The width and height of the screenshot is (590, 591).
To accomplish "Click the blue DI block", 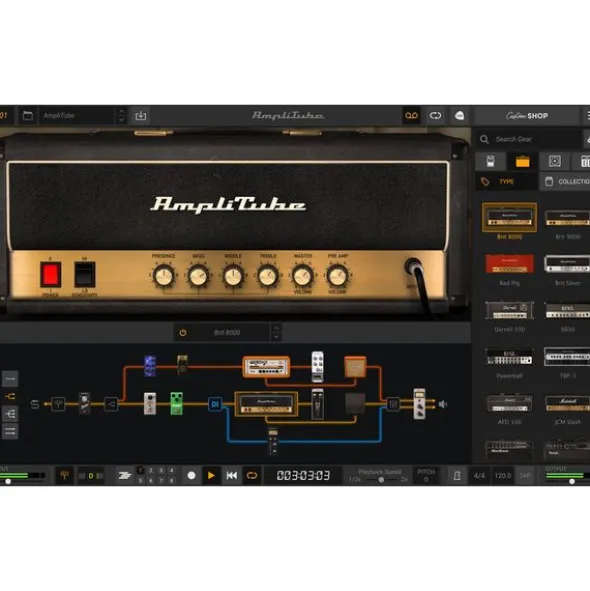I will (215, 404).
